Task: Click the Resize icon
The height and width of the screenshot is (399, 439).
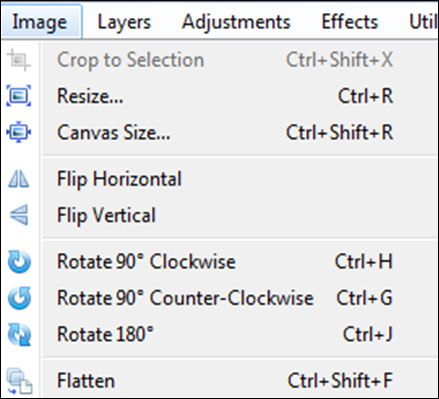Action: tap(19, 96)
